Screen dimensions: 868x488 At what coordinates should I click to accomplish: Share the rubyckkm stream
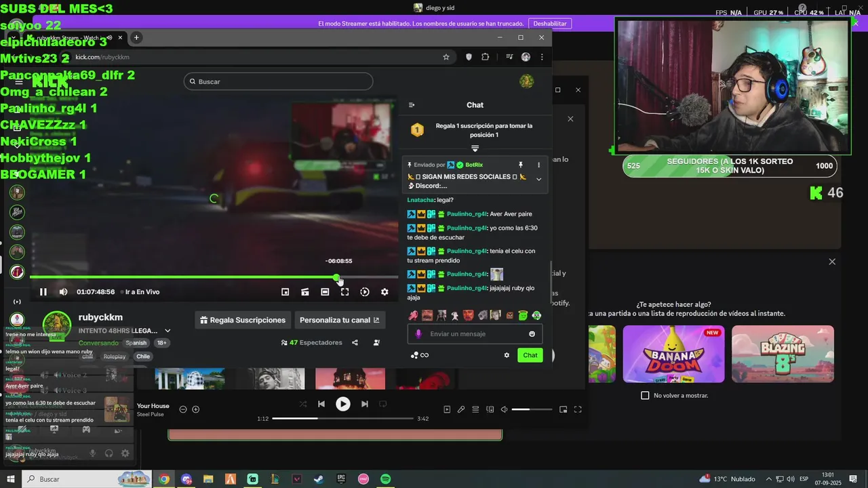(x=355, y=343)
